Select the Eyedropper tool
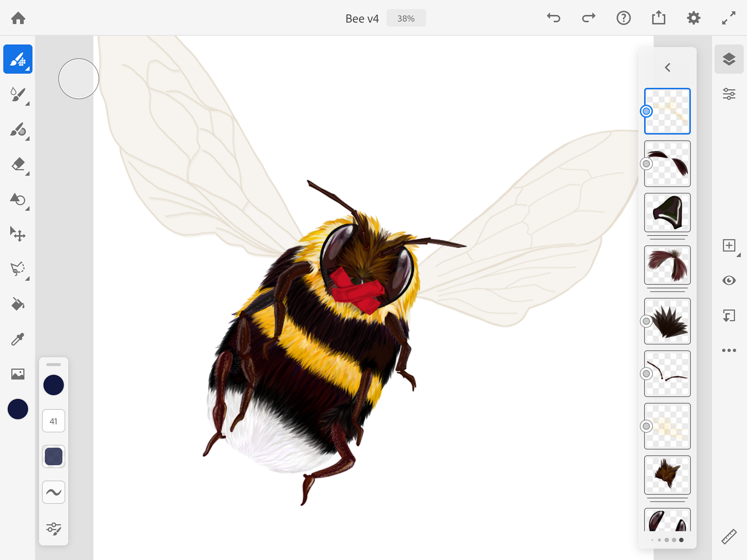The width and height of the screenshot is (747, 560). click(x=18, y=339)
